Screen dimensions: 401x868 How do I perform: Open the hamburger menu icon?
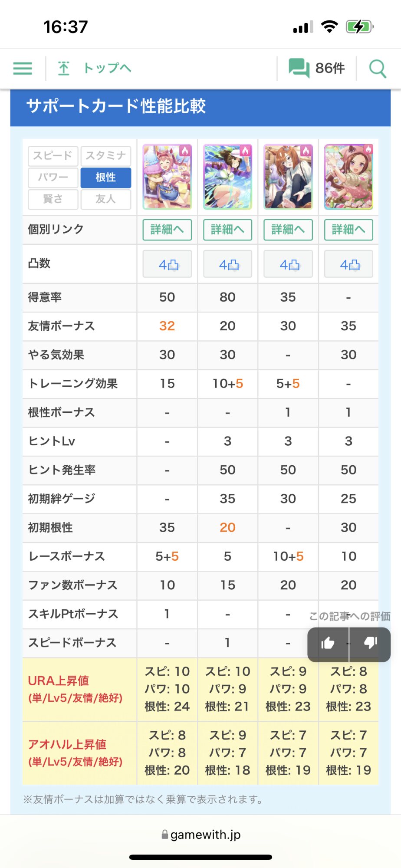[23, 69]
